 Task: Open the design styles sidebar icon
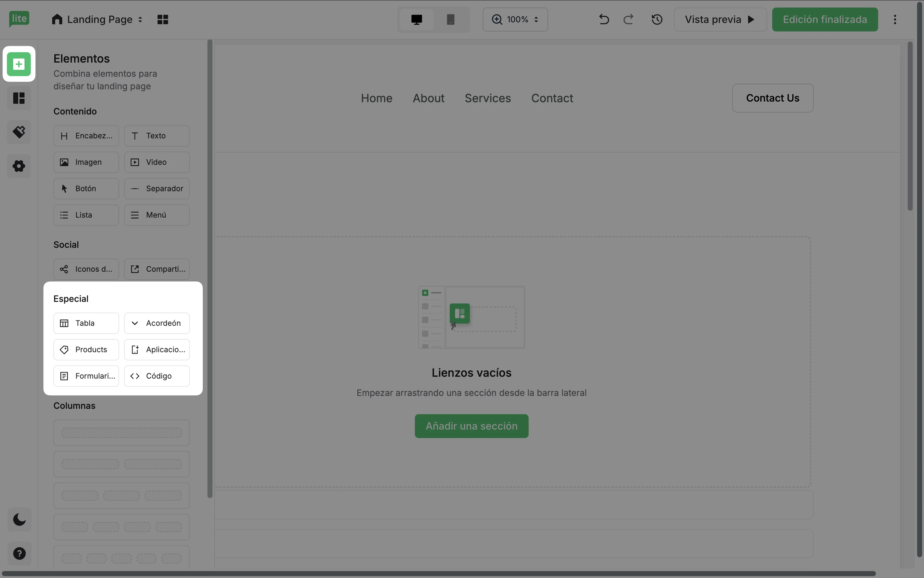coord(19,132)
